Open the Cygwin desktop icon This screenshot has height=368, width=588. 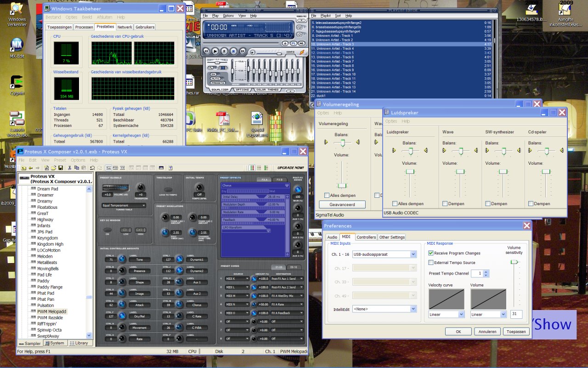pyautogui.click(x=17, y=85)
